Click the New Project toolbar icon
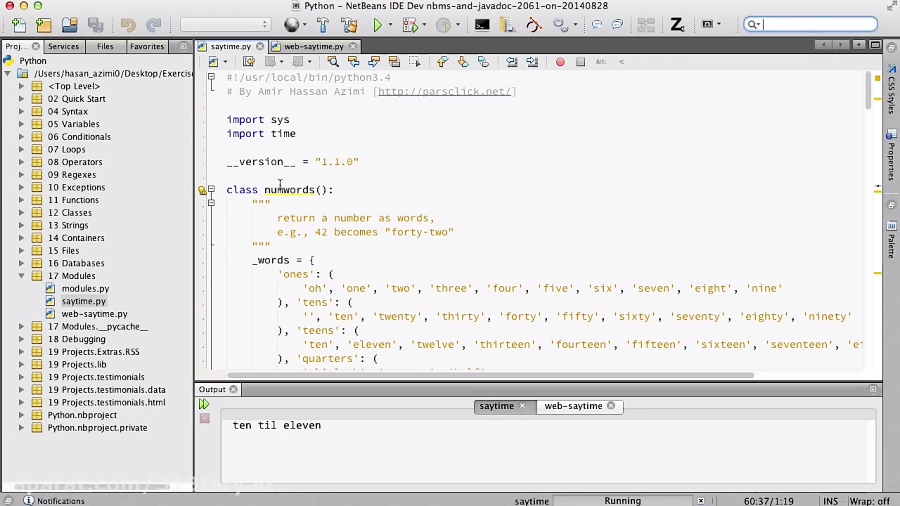Image resolution: width=900 pixels, height=506 pixels. (x=44, y=25)
